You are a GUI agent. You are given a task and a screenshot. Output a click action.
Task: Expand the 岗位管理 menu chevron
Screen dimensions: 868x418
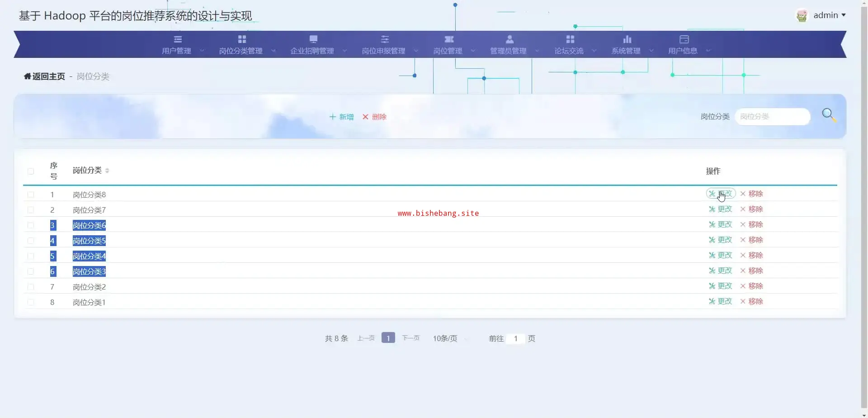pos(473,51)
